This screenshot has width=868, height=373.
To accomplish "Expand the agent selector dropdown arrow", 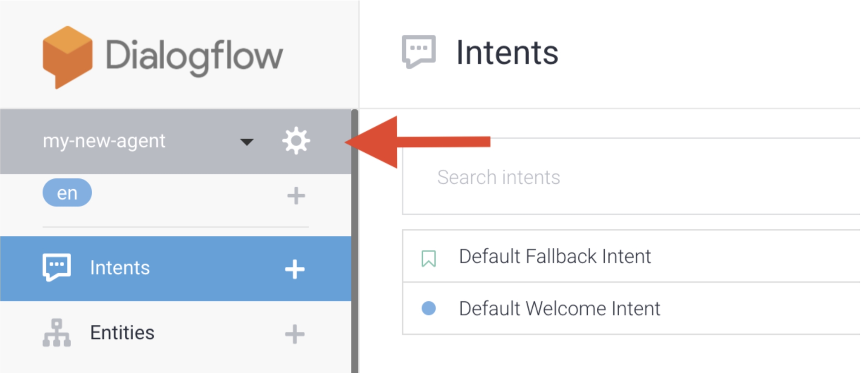I will pyautogui.click(x=247, y=142).
